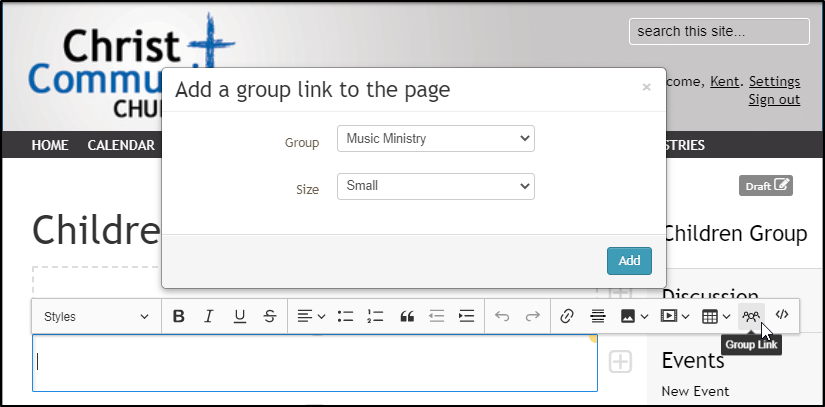This screenshot has width=825, height=407.
Task: Go to the HOME menu item
Action: [x=50, y=145]
